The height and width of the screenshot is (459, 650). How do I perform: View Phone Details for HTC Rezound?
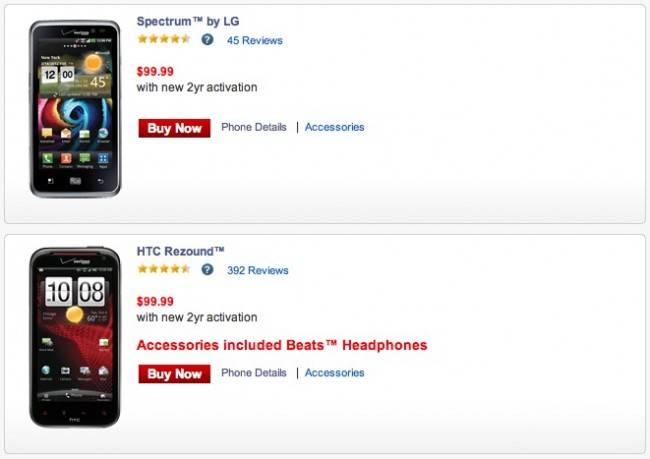(x=254, y=373)
